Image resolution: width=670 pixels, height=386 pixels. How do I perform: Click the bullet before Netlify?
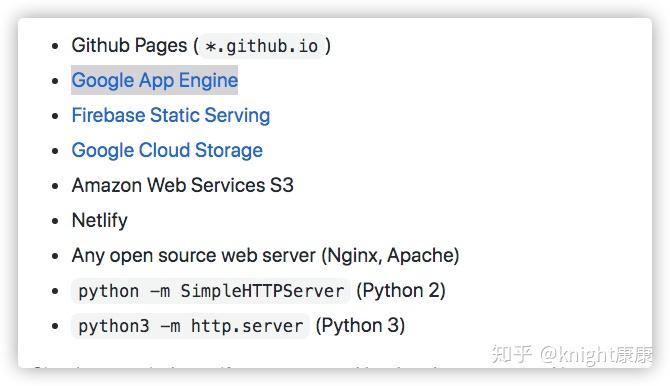coord(55,221)
